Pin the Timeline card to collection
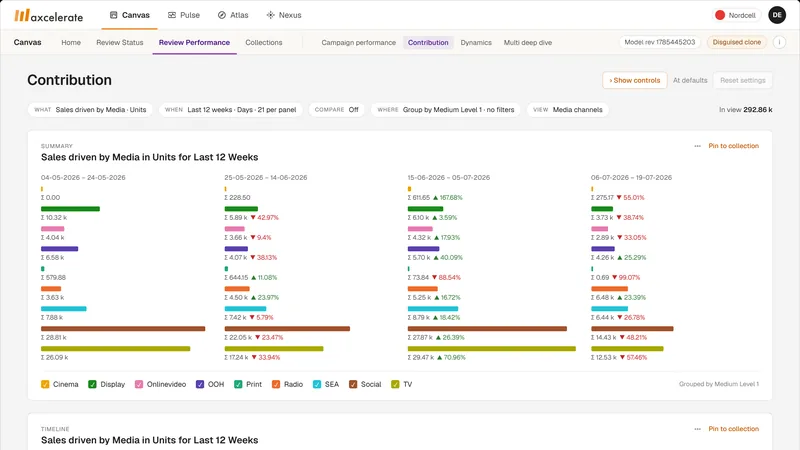Viewport: 800px width, 450px height. 734,429
